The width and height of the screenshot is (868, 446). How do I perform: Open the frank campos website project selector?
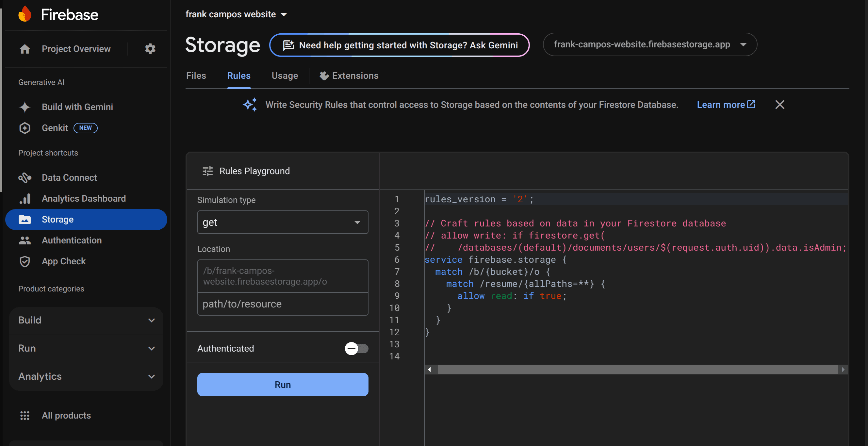[x=236, y=14]
